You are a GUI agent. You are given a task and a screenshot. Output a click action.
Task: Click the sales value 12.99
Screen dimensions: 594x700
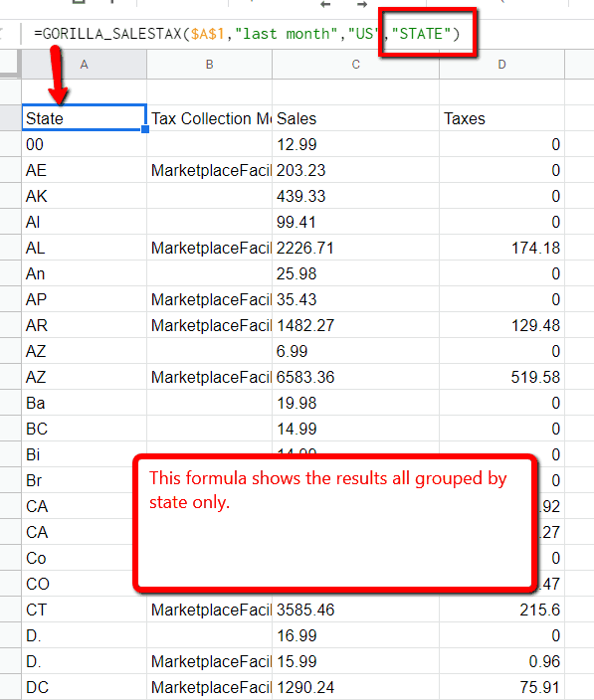tap(355, 144)
